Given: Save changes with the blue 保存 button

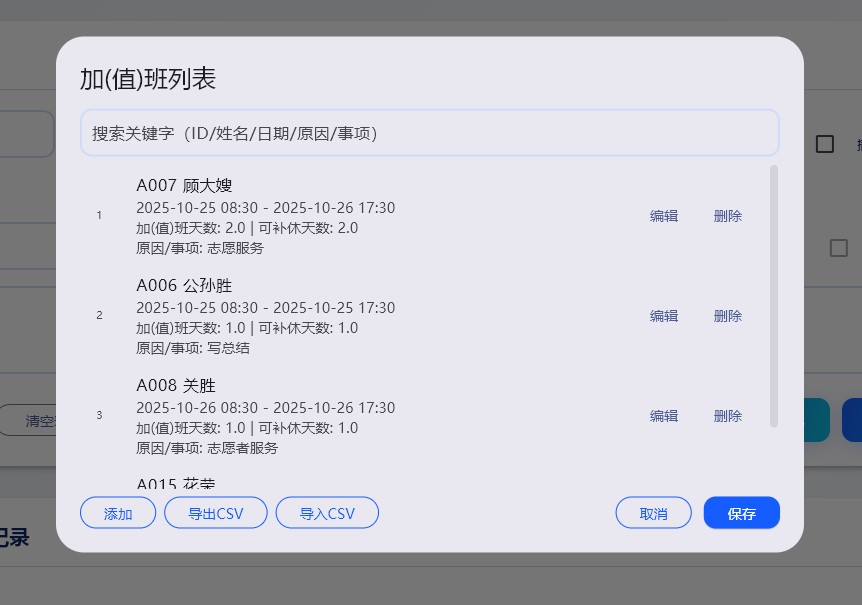Looking at the screenshot, I should [741, 512].
